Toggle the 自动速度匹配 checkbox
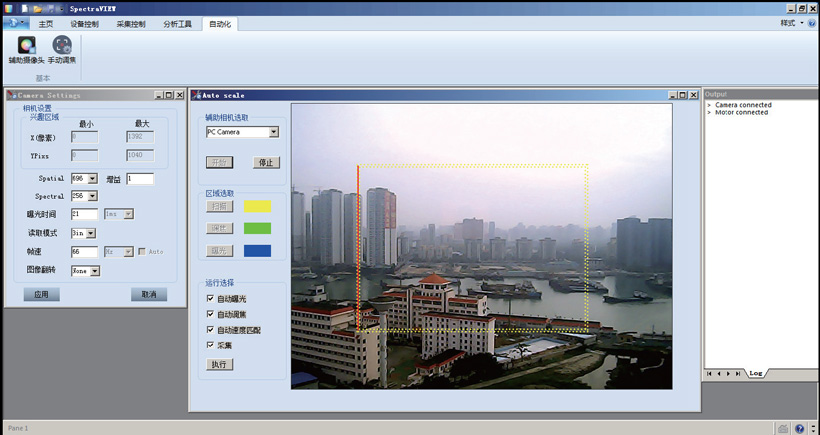This screenshot has width=820, height=435. pos(210,329)
